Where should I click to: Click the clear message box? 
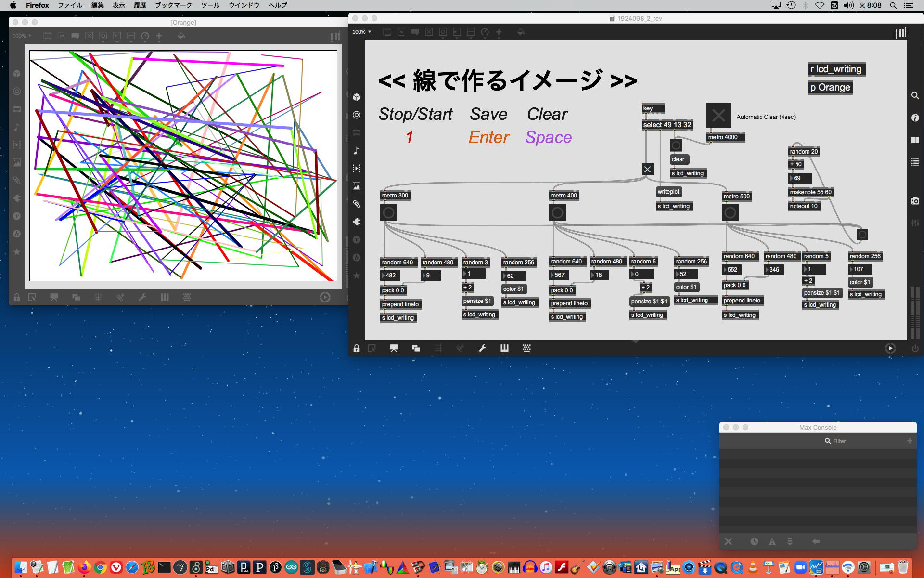(x=679, y=159)
